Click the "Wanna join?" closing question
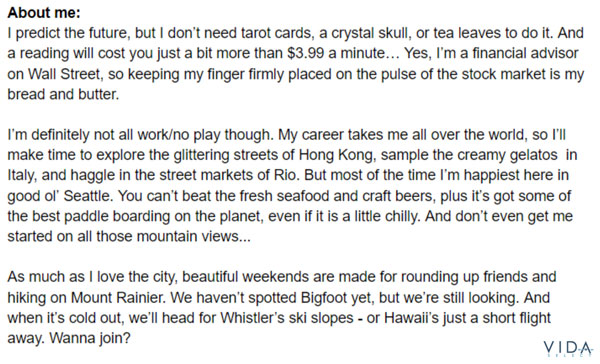 [x=90, y=338]
